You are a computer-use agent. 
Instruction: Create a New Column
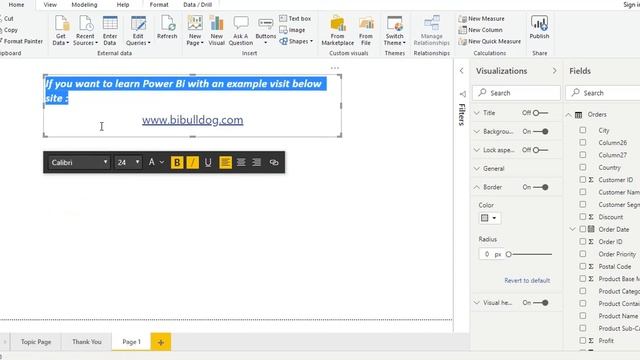pyautogui.click(x=480, y=30)
